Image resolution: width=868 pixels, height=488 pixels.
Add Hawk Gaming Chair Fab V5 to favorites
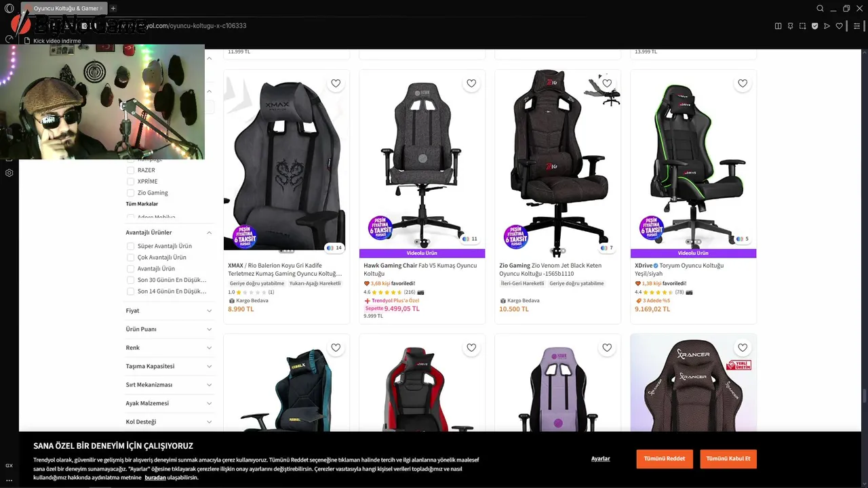tap(471, 83)
